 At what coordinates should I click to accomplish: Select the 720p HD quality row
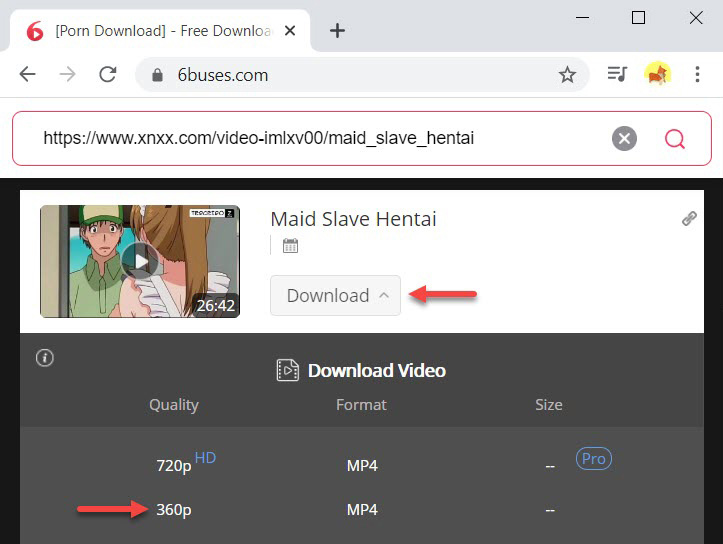tap(362, 465)
